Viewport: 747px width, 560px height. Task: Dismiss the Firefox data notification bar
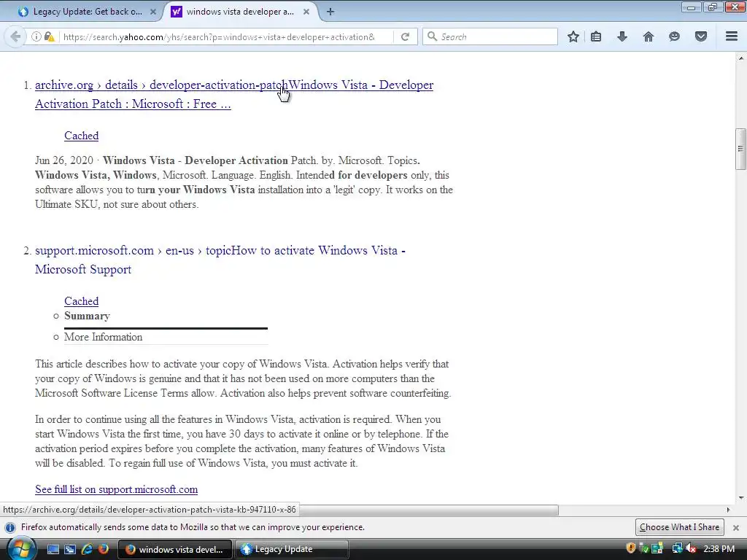point(736,528)
